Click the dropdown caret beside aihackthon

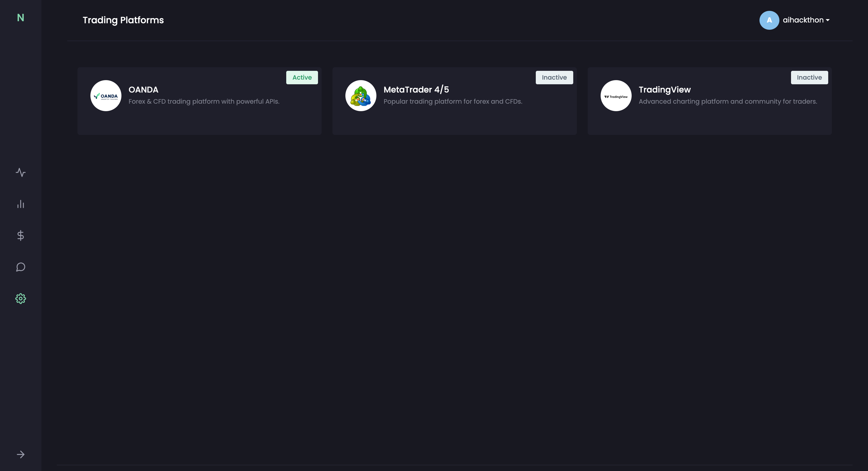[x=827, y=21]
